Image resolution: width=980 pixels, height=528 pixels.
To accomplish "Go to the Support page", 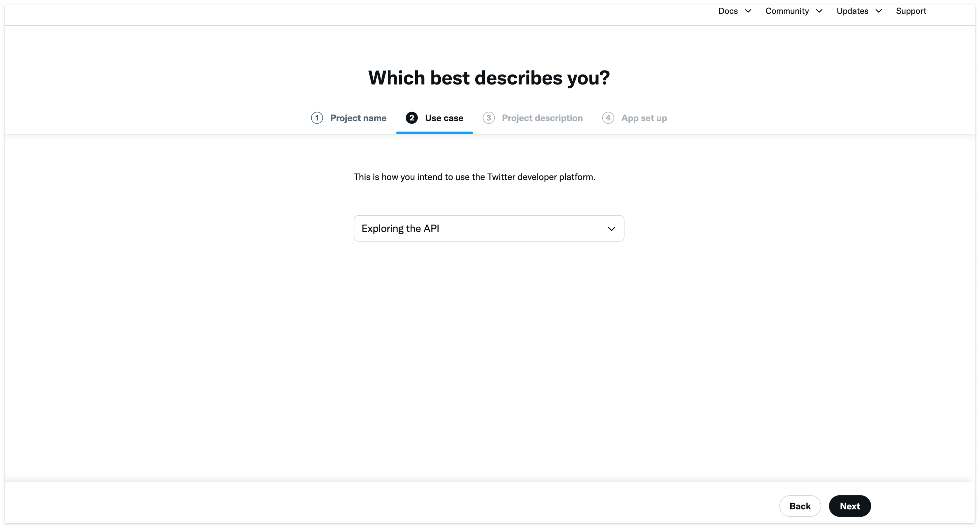I will pyautogui.click(x=911, y=11).
